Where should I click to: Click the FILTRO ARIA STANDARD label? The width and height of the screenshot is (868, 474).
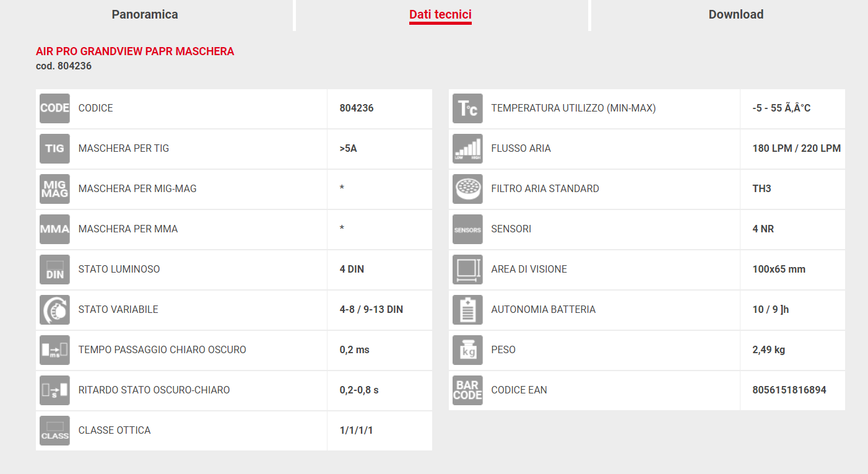click(x=545, y=189)
